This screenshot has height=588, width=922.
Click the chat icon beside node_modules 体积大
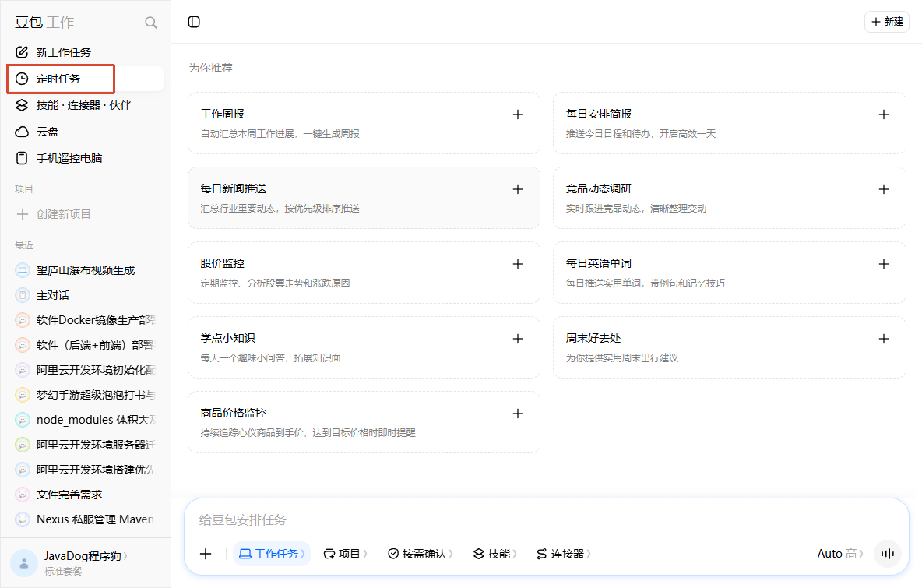coord(23,420)
